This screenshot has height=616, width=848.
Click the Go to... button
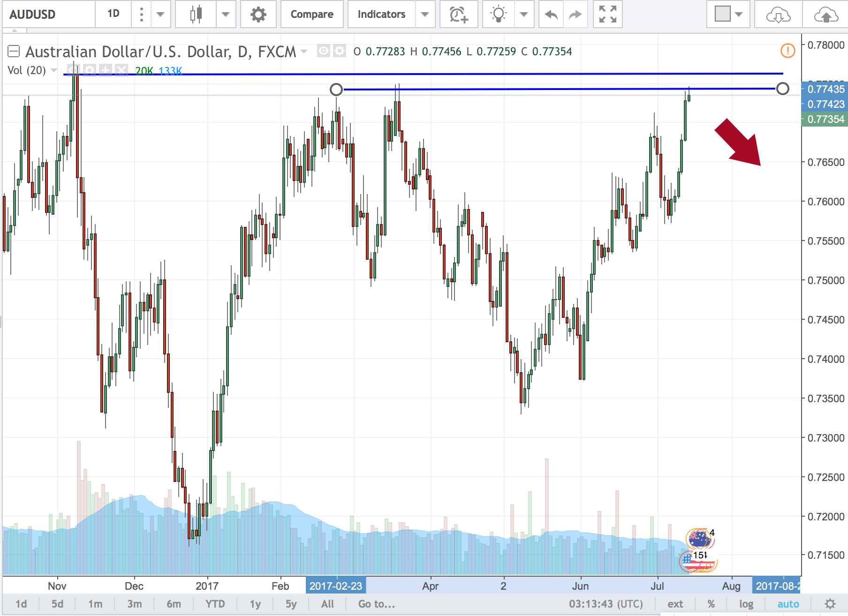[377, 604]
